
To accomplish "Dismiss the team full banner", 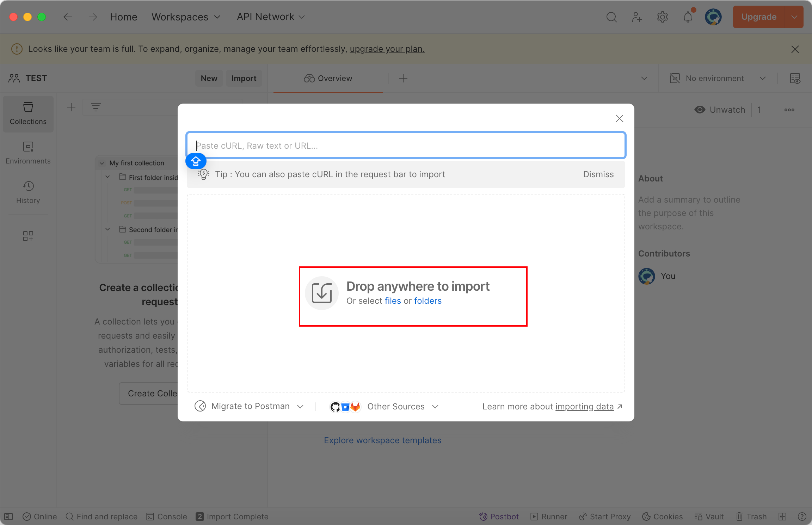I will (795, 49).
